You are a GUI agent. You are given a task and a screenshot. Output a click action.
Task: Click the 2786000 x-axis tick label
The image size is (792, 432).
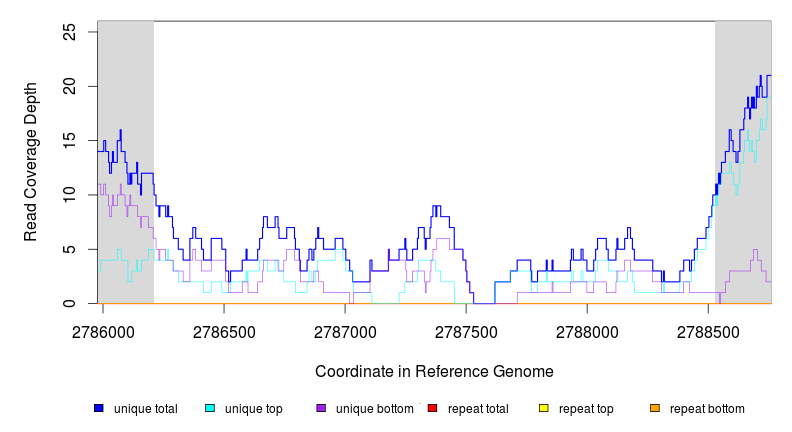click(x=104, y=331)
